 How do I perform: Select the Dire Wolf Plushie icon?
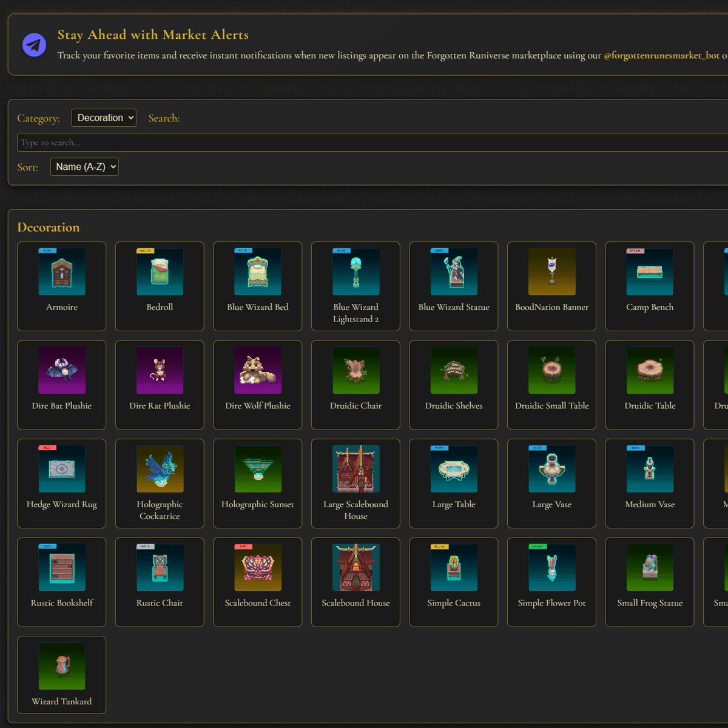pyautogui.click(x=258, y=370)
